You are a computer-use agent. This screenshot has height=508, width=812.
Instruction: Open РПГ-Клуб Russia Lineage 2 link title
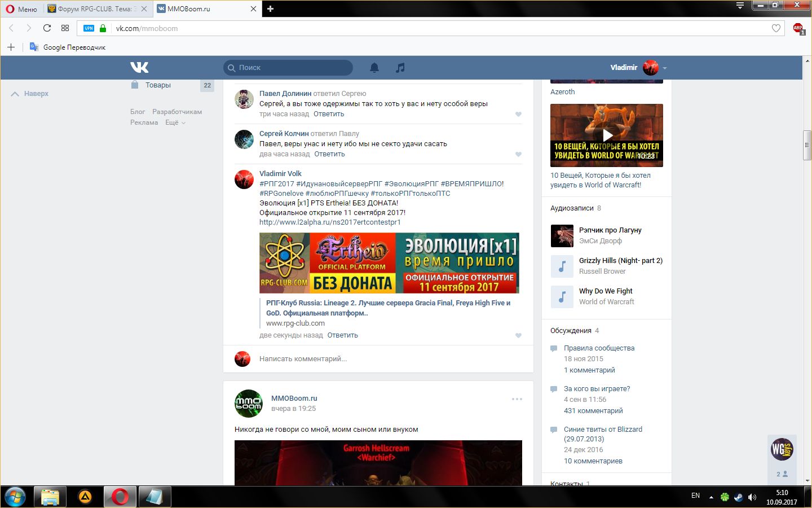pos(388,308)
